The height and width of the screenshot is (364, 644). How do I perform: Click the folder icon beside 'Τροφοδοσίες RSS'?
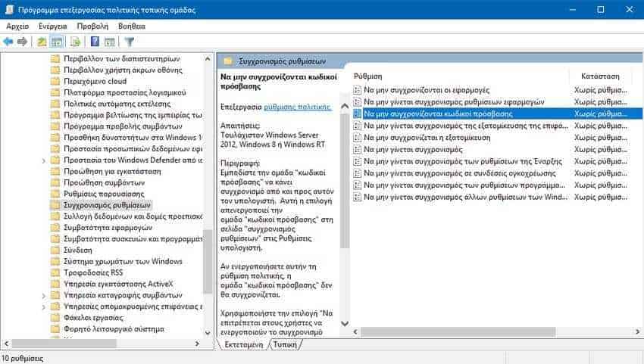pos(55,272)
